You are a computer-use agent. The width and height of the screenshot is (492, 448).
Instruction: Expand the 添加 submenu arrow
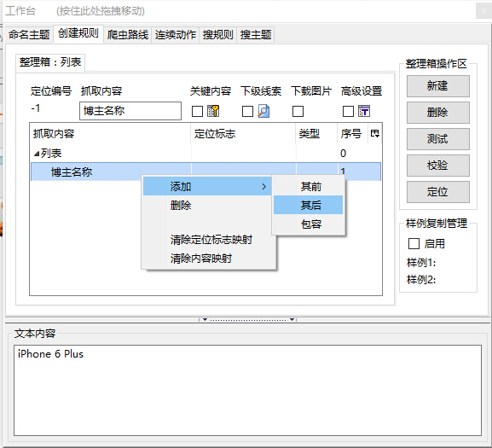(x=263, y=187)
